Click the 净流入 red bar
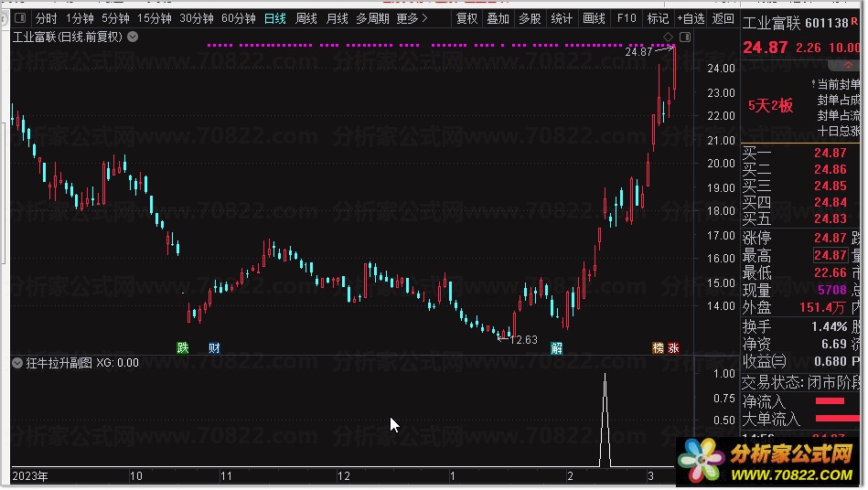868x490 pixels. (x=830, y=401)
